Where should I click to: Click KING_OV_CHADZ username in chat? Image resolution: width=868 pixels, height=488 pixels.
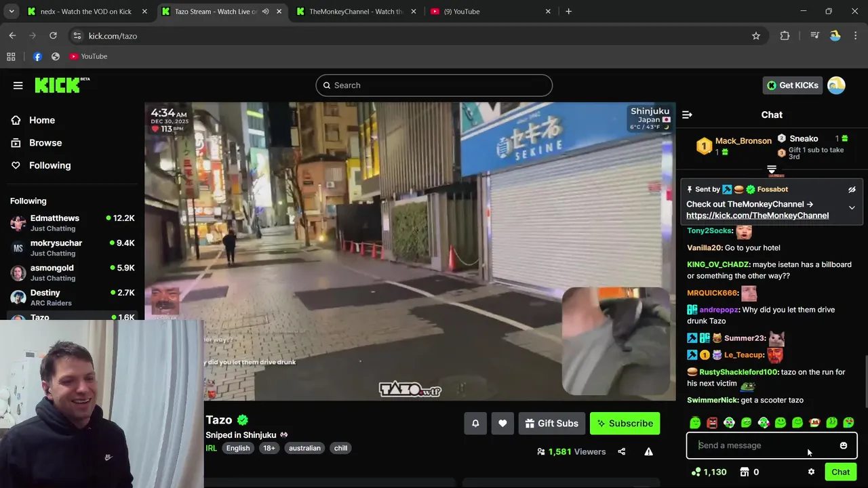pyautogui.click(x=718, y=264)
